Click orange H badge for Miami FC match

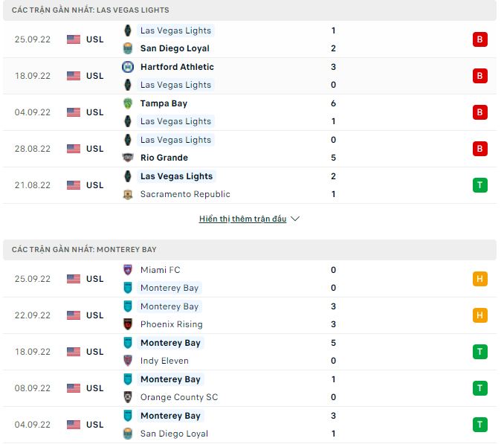(x=480, y=279)
